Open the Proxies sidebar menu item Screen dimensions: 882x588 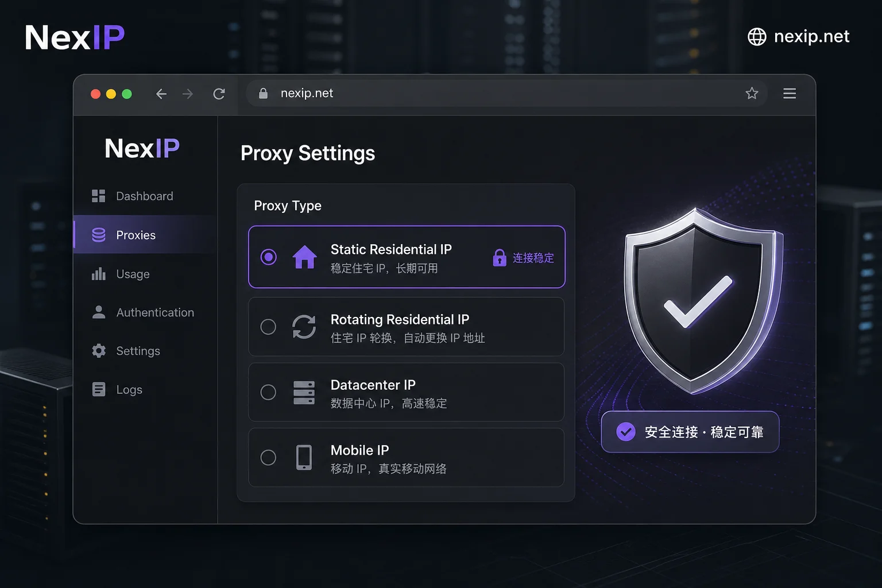pos(145,235)
